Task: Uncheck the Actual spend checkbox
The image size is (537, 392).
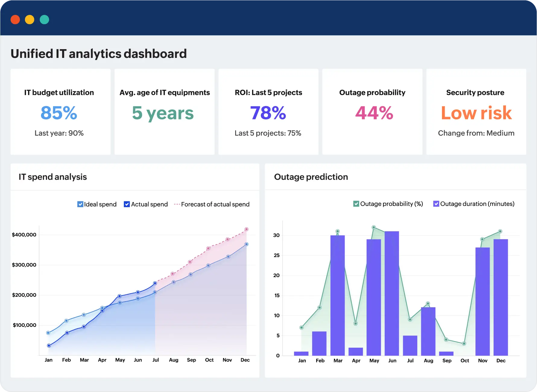Action: (x=127, y=204)
